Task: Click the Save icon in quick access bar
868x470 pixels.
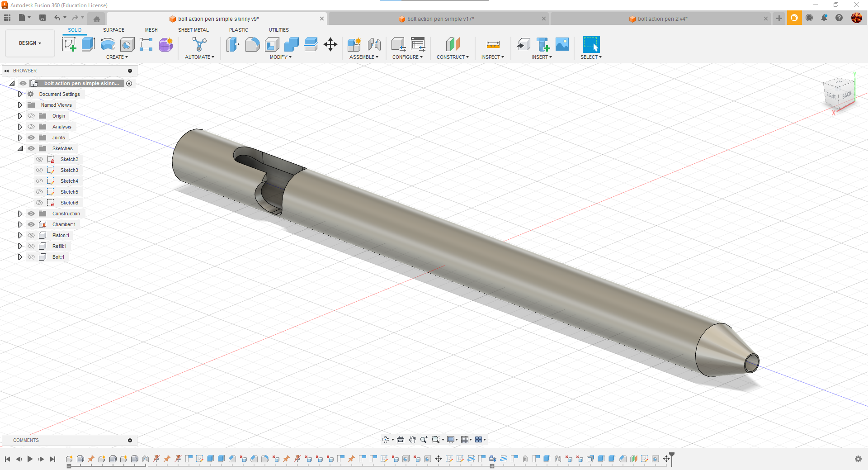Action: (42, 18)
